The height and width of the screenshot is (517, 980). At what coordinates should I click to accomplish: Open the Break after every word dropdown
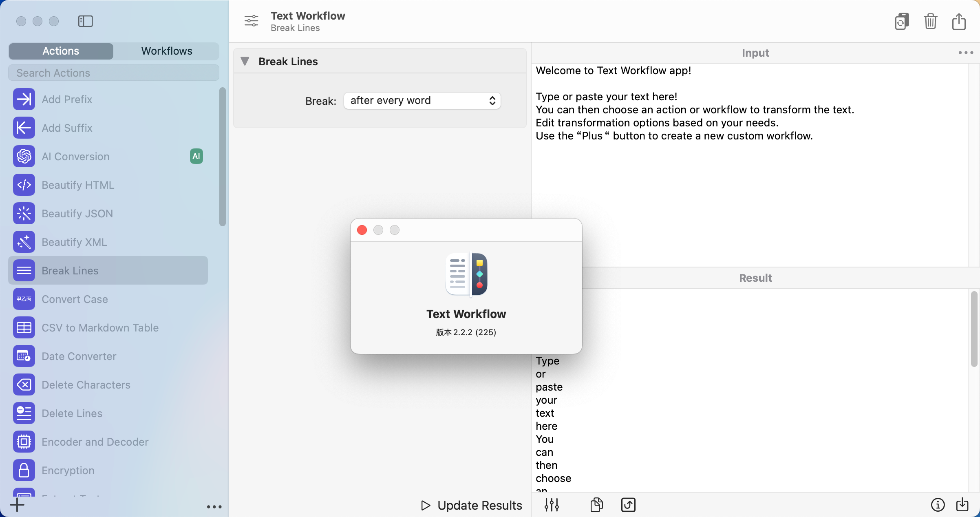coord(422,101)
